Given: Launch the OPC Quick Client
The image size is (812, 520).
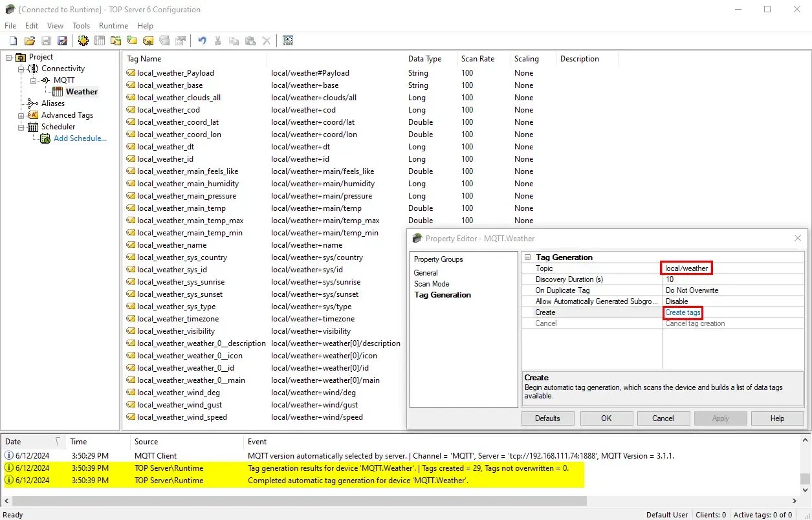Looking at the screenshot, I should point(287,40).
